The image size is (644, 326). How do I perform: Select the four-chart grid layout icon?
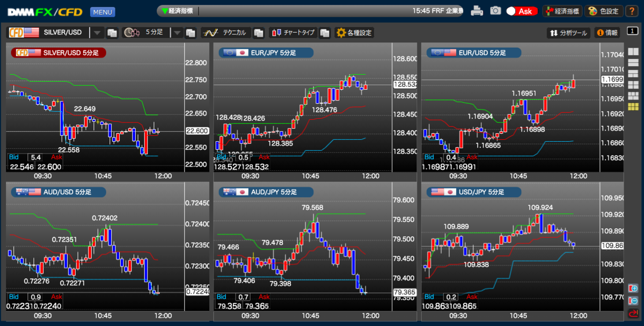[x=633, y=85]
